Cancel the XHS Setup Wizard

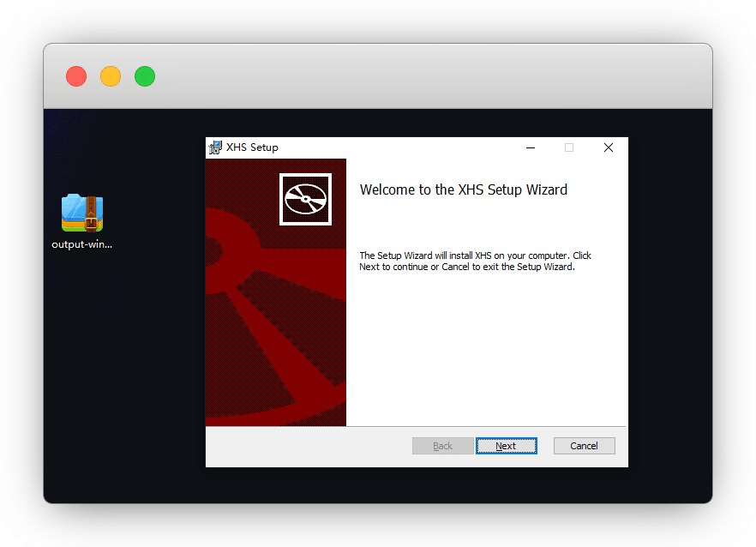584,446
